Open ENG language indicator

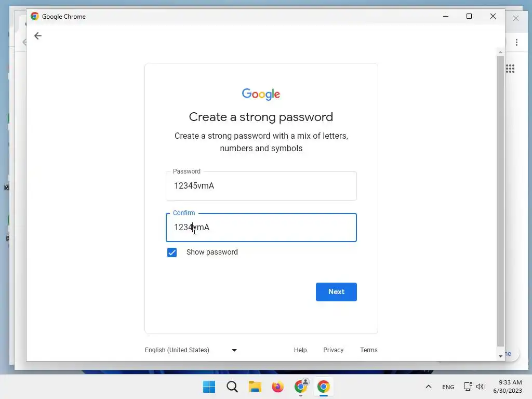coord(448,387)
